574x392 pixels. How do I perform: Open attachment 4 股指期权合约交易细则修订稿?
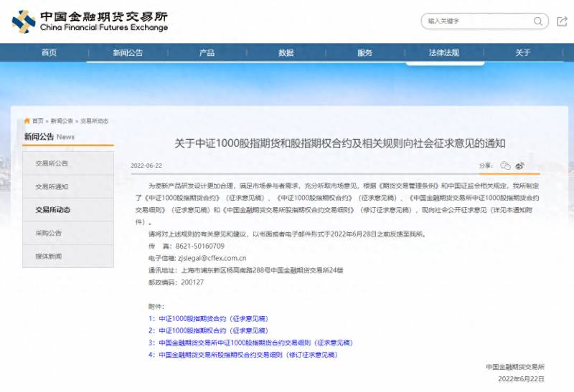coord(243,355)
